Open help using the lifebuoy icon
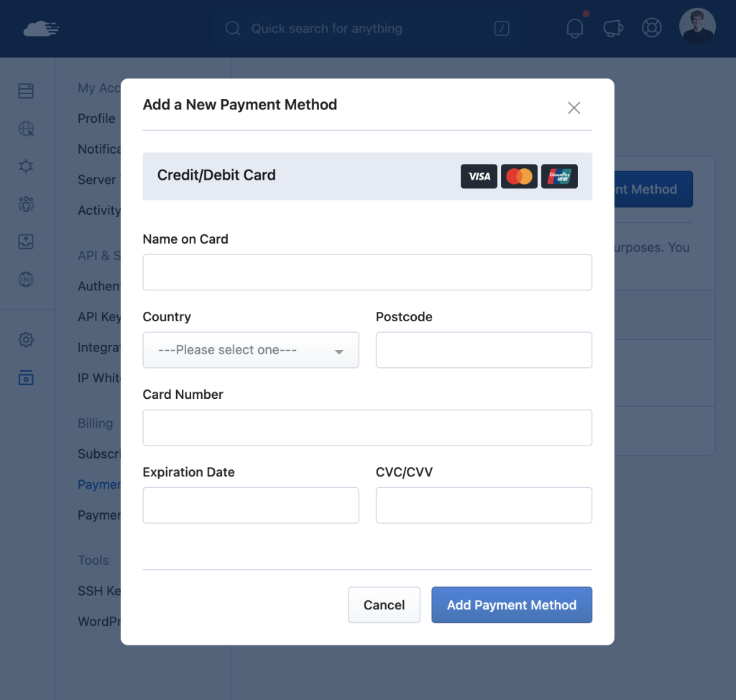This screenshot has width=736, height=700. pyautogui.click(x=651, y=27)
